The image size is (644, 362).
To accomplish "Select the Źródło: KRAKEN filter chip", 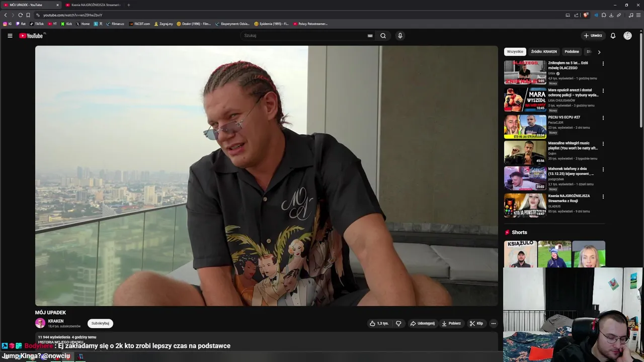I will 544,51.
